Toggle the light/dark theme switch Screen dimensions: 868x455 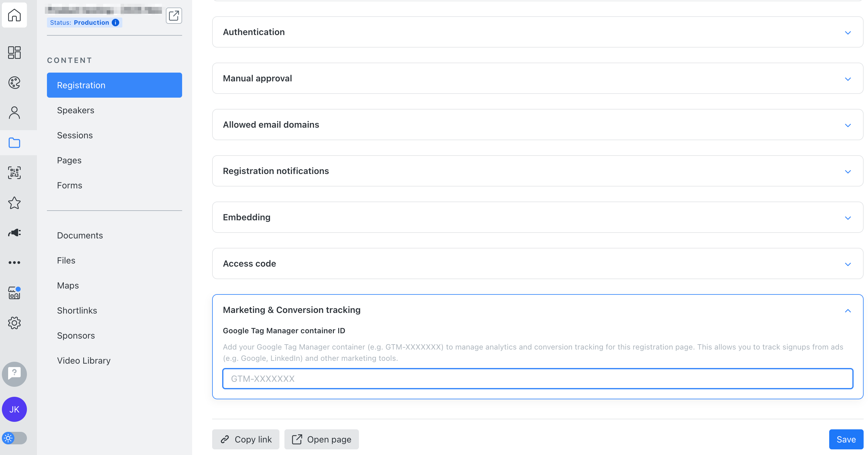point(14,438)
